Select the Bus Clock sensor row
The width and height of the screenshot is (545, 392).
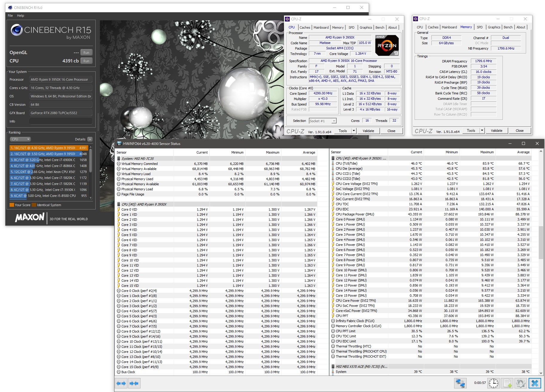(217, 372)
